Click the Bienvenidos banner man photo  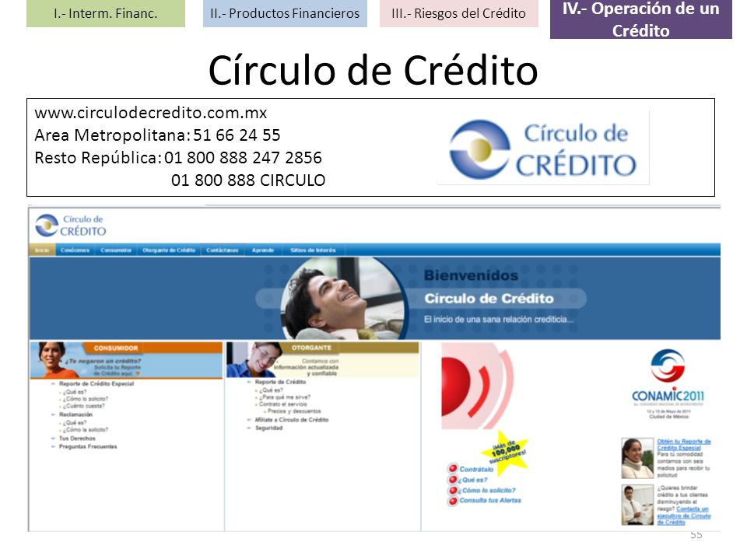pos(343,299)
